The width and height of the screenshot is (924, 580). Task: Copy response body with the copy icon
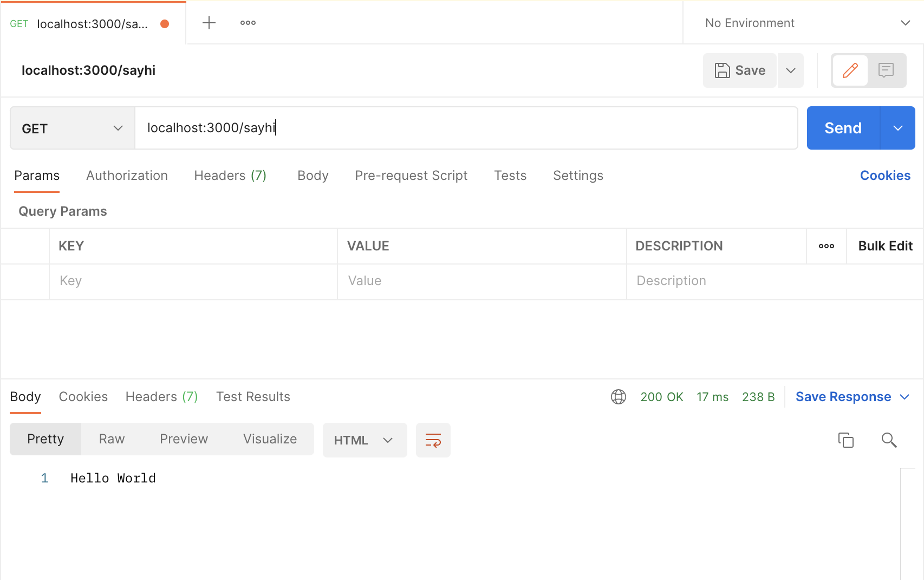click(845, 440)
